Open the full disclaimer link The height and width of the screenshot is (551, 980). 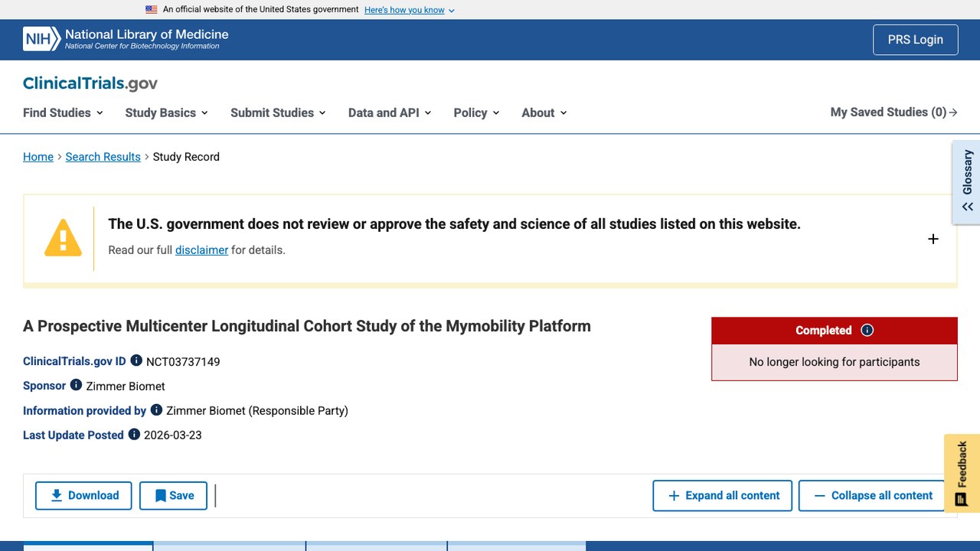[202, 250]
